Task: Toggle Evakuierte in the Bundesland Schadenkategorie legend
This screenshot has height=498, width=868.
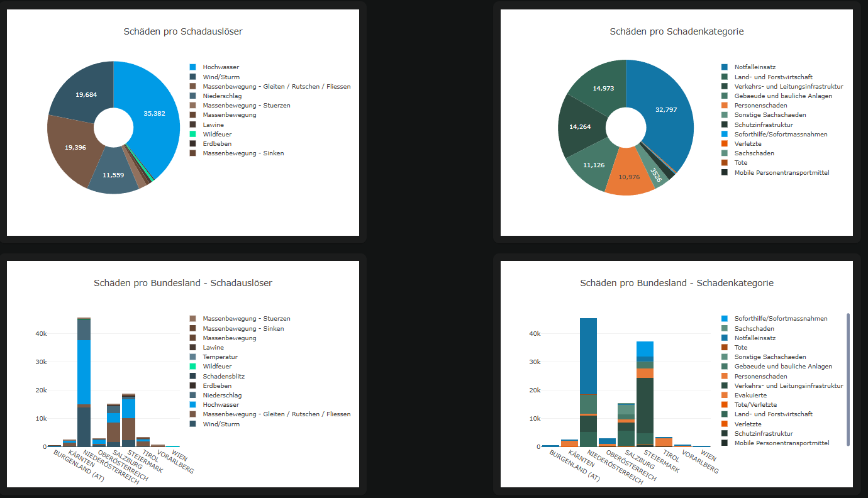Action: point(750,396)
